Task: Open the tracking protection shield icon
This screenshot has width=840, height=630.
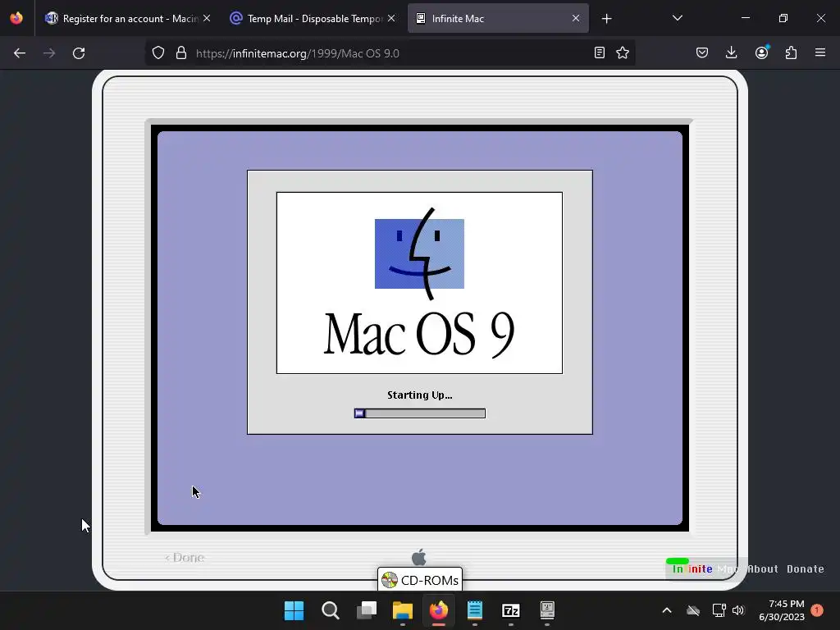Action: [x=158, y=52]
